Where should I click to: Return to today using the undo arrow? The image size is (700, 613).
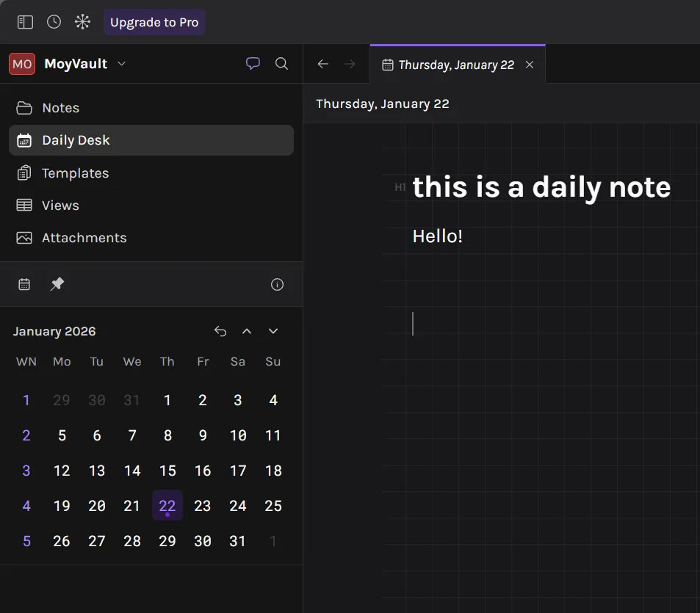tap(220, 331)
